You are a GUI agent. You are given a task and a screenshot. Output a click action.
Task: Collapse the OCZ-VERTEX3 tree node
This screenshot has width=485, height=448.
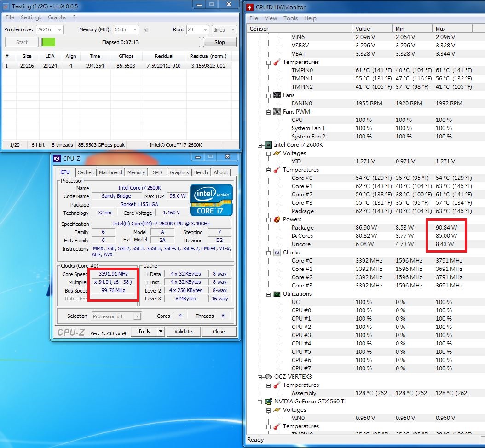coord(260,377)
